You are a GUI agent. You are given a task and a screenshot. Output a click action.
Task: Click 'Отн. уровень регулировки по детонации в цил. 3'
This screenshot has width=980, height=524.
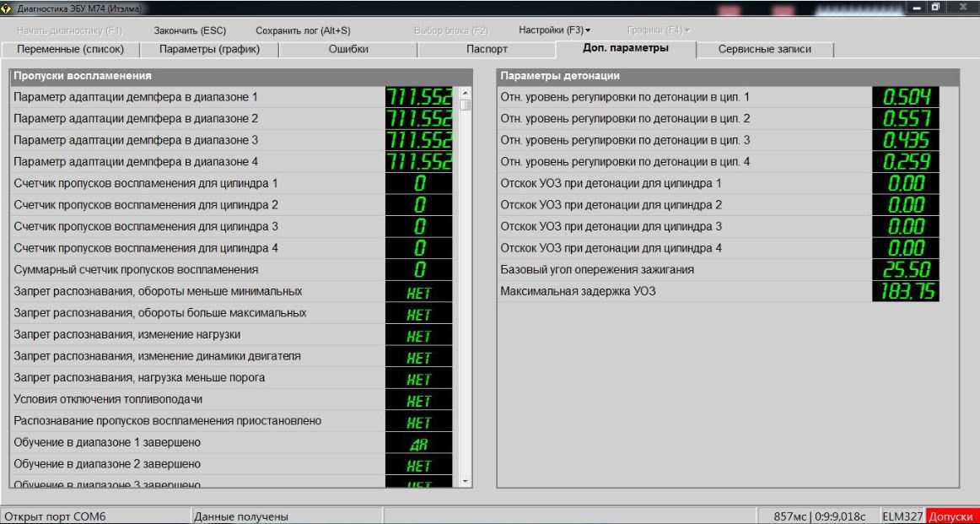[719, 140]
